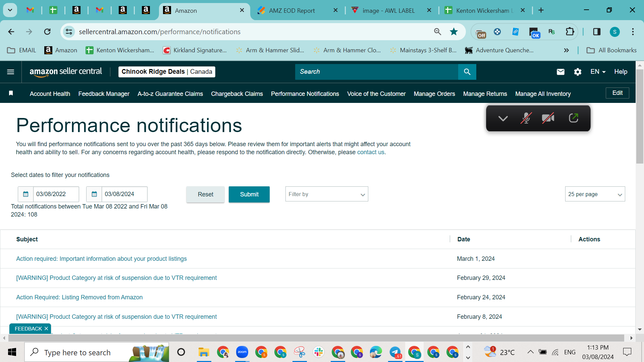Close the FEEDBACK tab widget
644x362 pixels.
tap(46, 328)
